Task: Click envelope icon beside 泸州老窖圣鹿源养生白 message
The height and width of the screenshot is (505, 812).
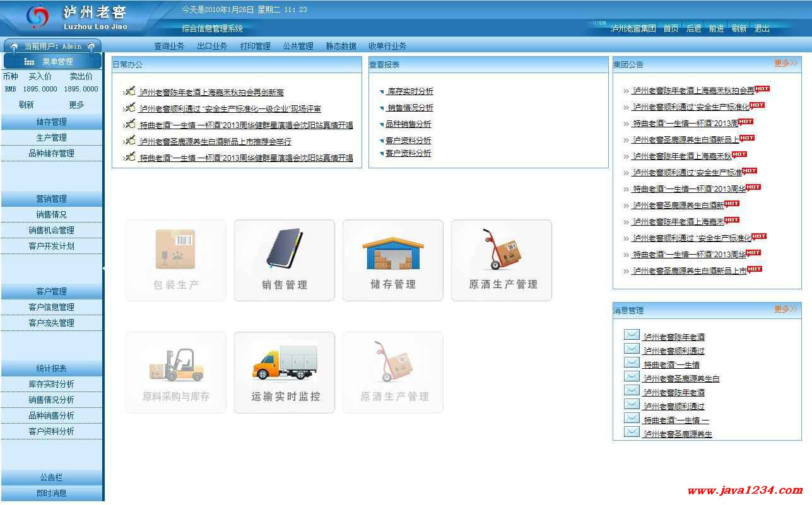Action: pyautogui.click(x=632, y=376)
